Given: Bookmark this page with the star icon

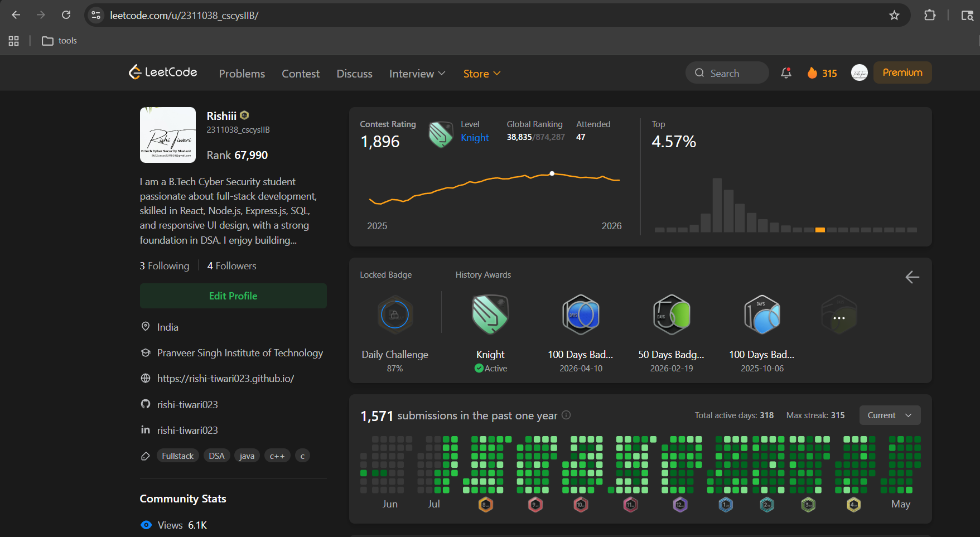Looking at the screenshot, I should (x=894, y=15).
